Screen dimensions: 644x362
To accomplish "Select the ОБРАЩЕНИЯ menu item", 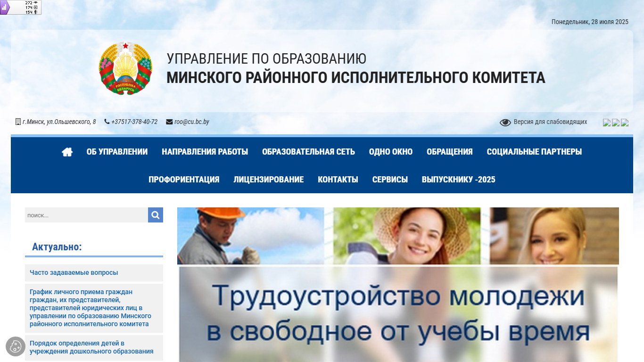I will pyautogui.click(x=450, y=152).
